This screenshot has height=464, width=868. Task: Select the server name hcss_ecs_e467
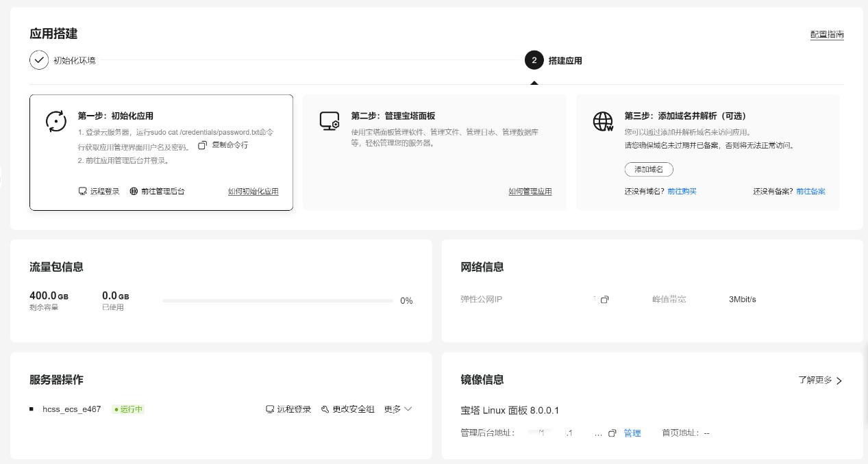pos(71,409)
